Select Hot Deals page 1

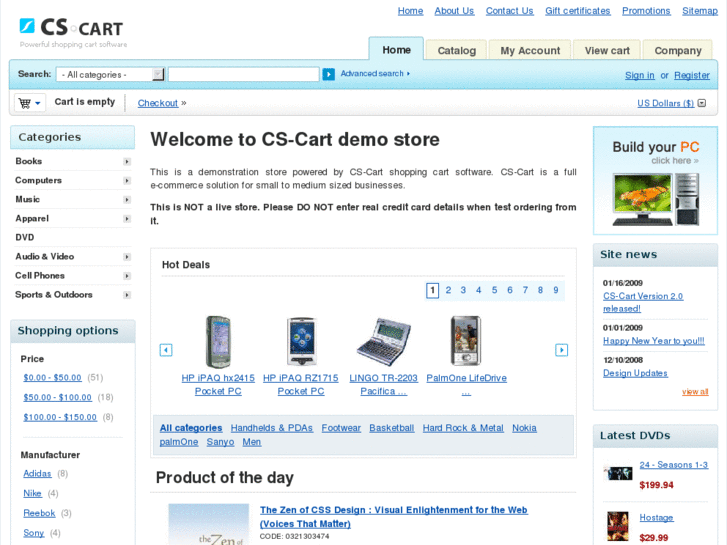[x=432, y=290]
